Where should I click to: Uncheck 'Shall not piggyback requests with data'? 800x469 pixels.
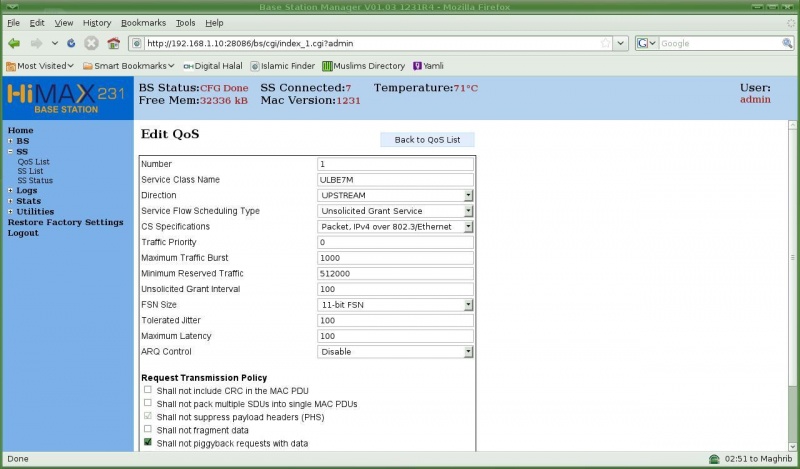pos(148,442)
